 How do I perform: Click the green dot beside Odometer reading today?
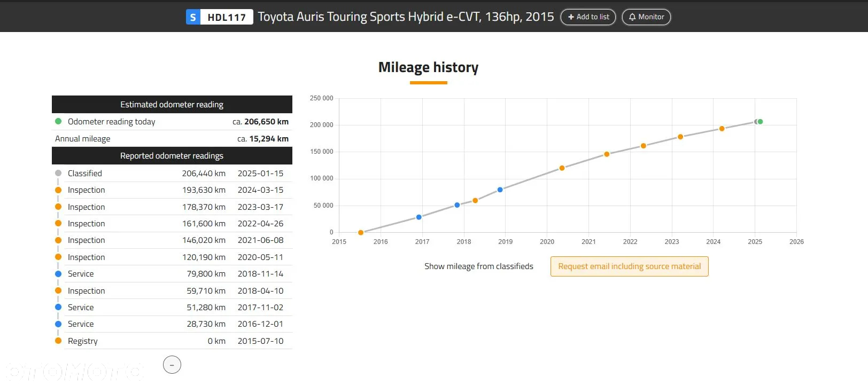click(58, 121)
